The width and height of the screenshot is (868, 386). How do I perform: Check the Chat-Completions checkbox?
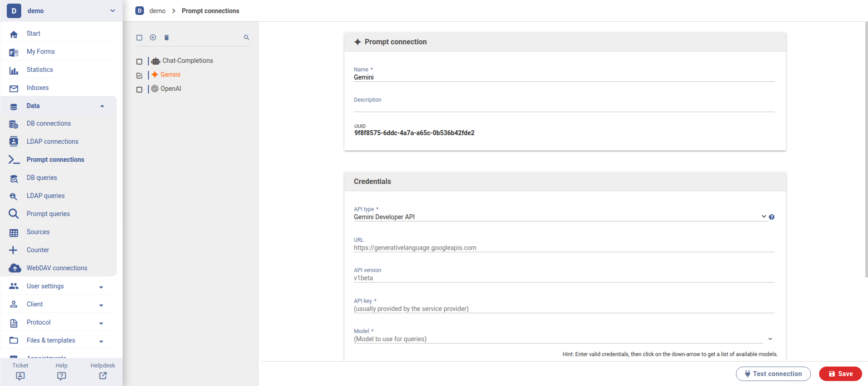click(x=139, y=61)
